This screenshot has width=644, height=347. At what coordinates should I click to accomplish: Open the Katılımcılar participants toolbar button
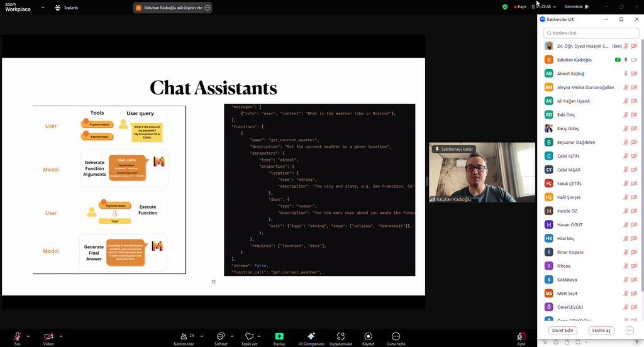click(x=184, y=338)
